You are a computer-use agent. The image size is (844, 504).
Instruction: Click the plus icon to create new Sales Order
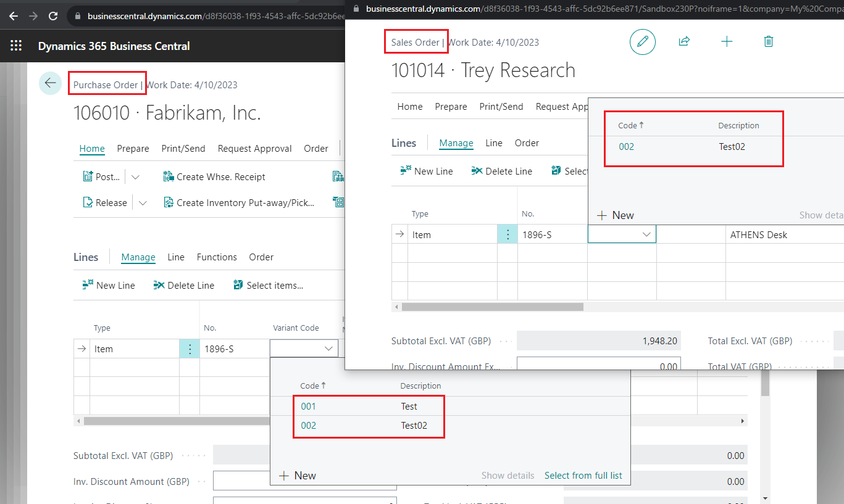(x=727, y=42)
